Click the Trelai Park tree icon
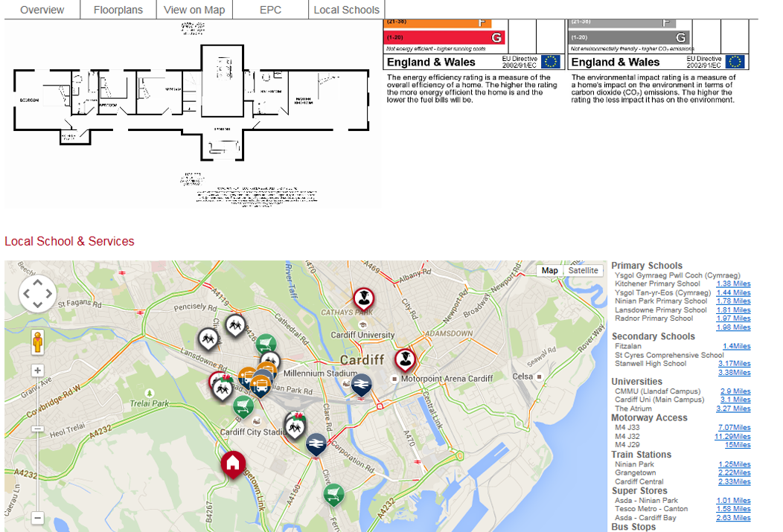The height and width of the screenshot is (532, 783). (x=149, y=394)
